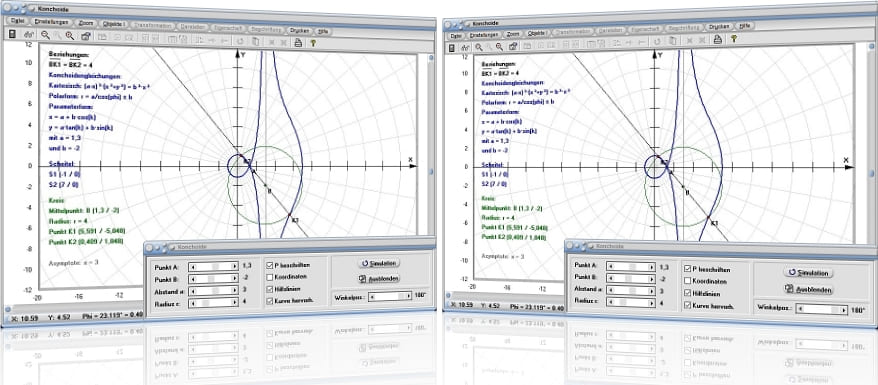Click the vertical scrollbar of the left plot window
Image resolution: width=878 pixels, height=385 pixels.
431,145
